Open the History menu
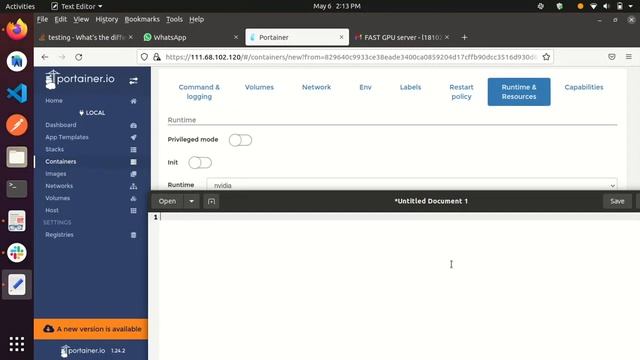The image size is (640, 360). [107, 19]
